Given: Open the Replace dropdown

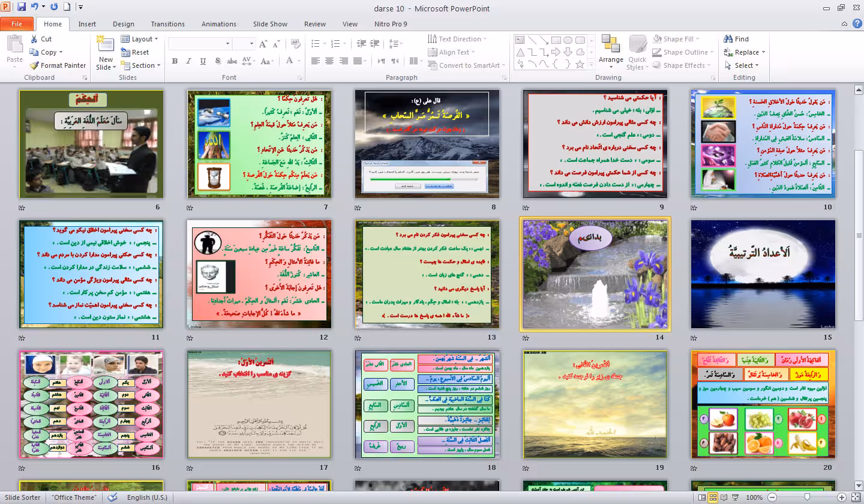Looking at the screenshot, I should pos(763,52).
